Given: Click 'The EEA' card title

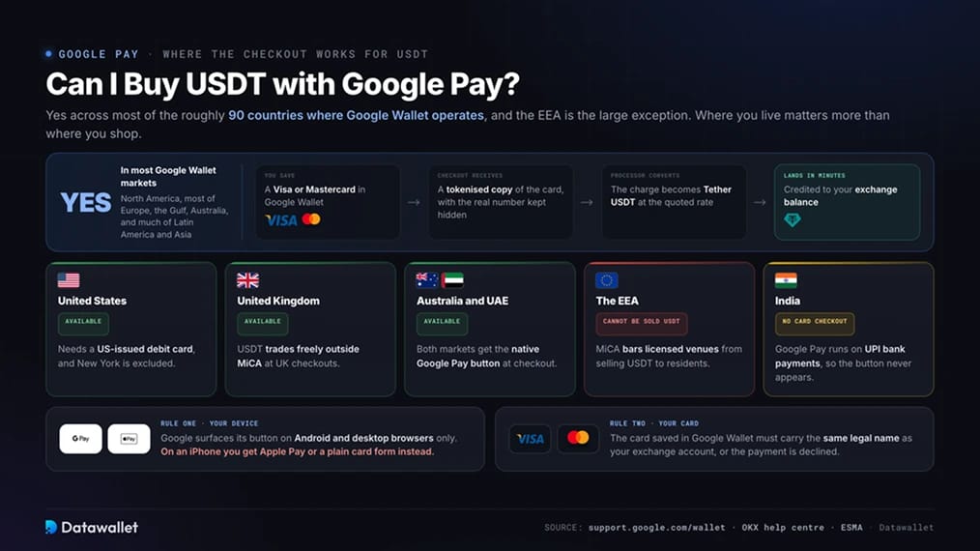Looking at the screenshot, I should pyautogui.click(x=617, y=301).
